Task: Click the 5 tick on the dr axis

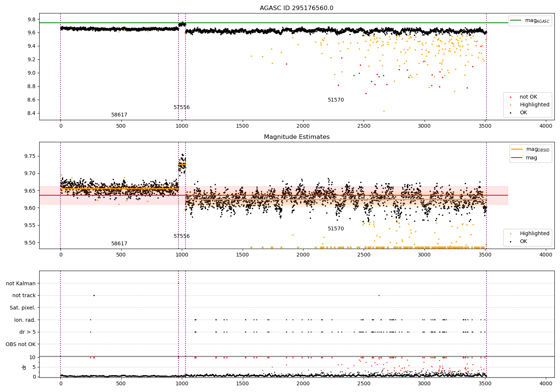Action: [x=34, y=367]
